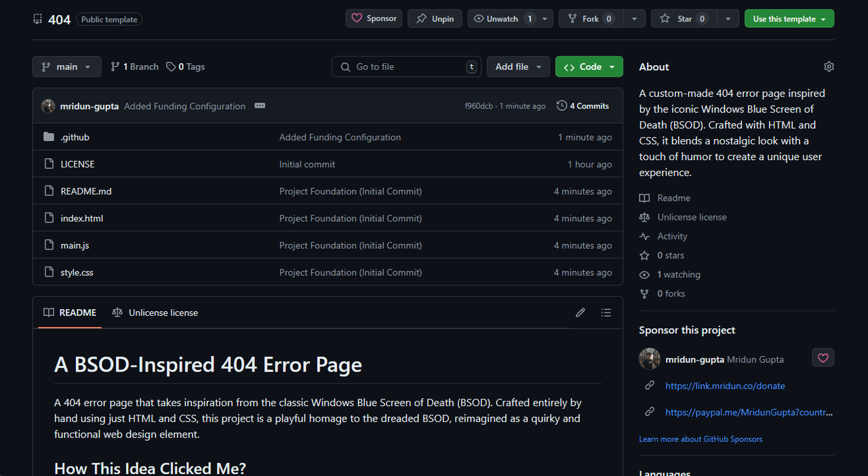Open the 4 Commits history
Viewport: 868px width, 476px height.
(x=583, y=106)
